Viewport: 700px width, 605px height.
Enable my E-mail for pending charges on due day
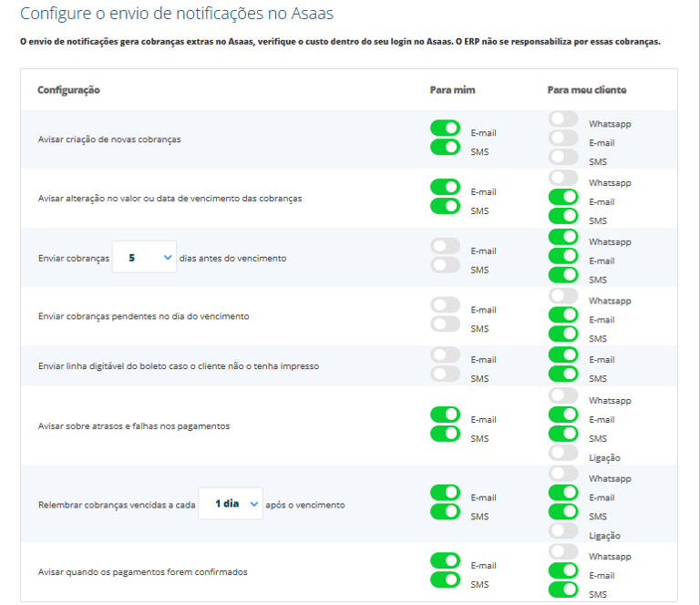(445, 304)
